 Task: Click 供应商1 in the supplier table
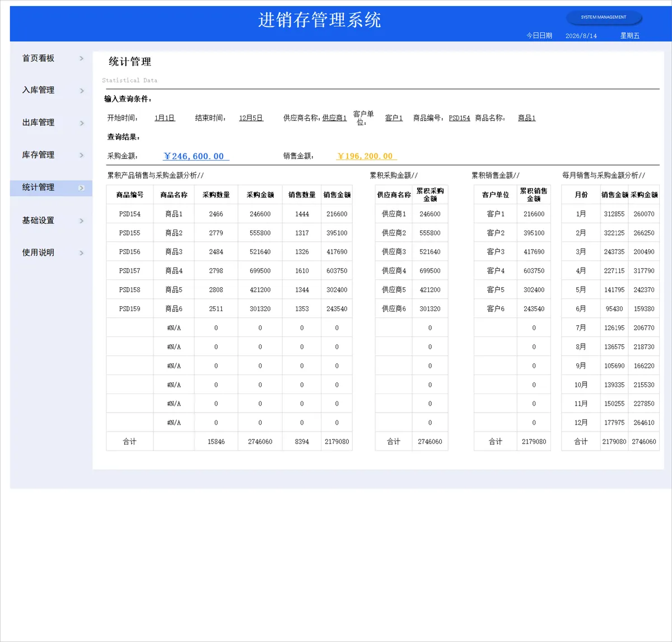(x=394, y=214)
